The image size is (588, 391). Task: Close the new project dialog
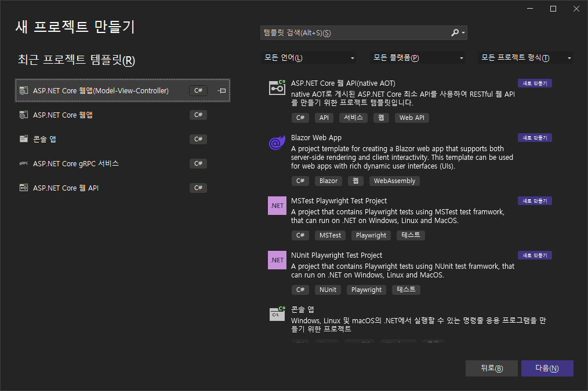pyautogui.click(x=576, y=9)
